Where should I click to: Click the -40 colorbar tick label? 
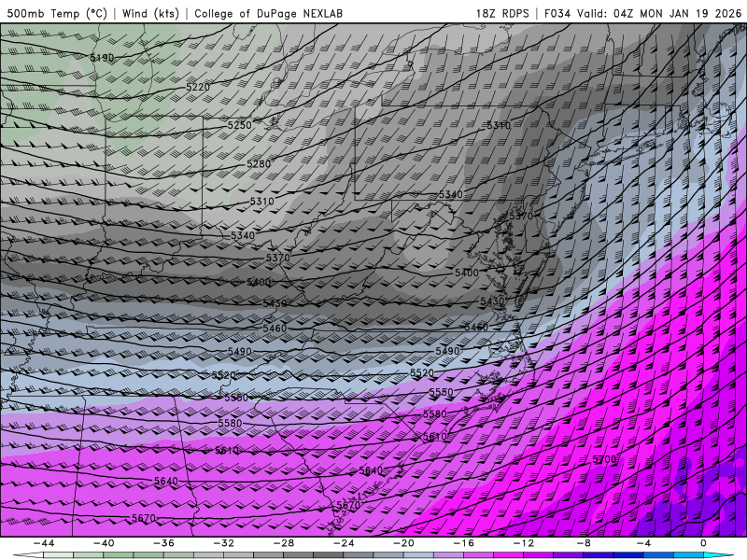coord(104,543)
